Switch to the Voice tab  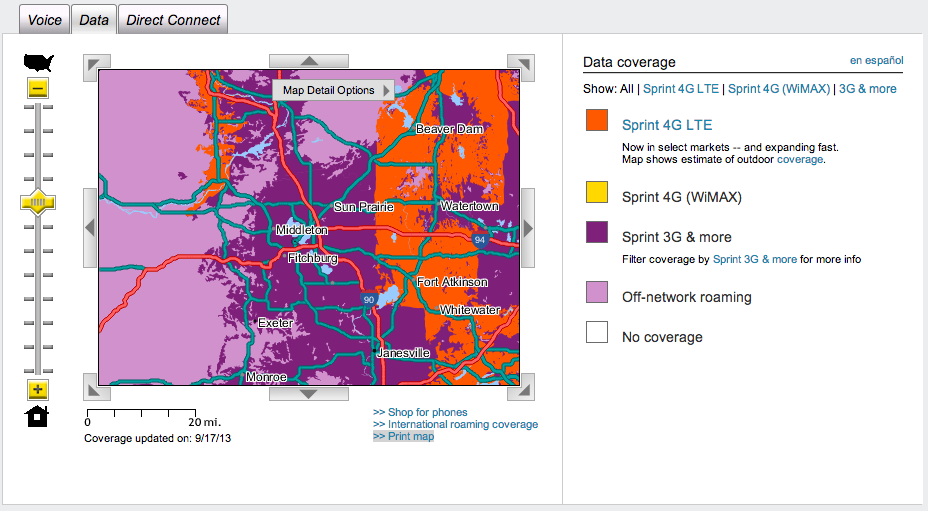pyautogui.click(x=44, y=20)
